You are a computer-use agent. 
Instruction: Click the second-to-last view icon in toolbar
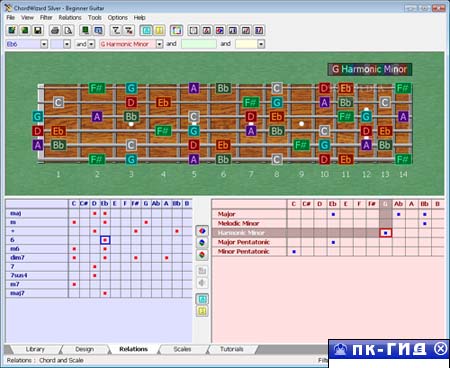[246, 30]
